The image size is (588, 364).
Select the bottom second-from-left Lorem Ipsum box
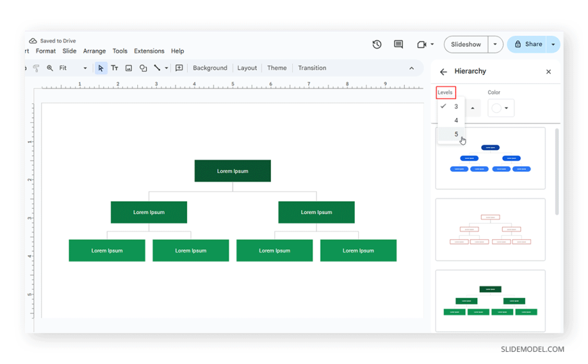tap(191, 251)
